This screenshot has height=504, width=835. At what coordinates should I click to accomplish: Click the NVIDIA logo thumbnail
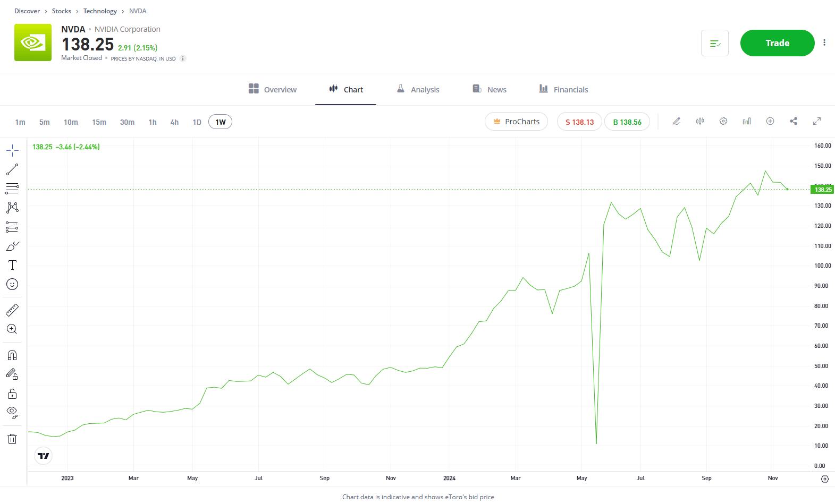[33, 42]
